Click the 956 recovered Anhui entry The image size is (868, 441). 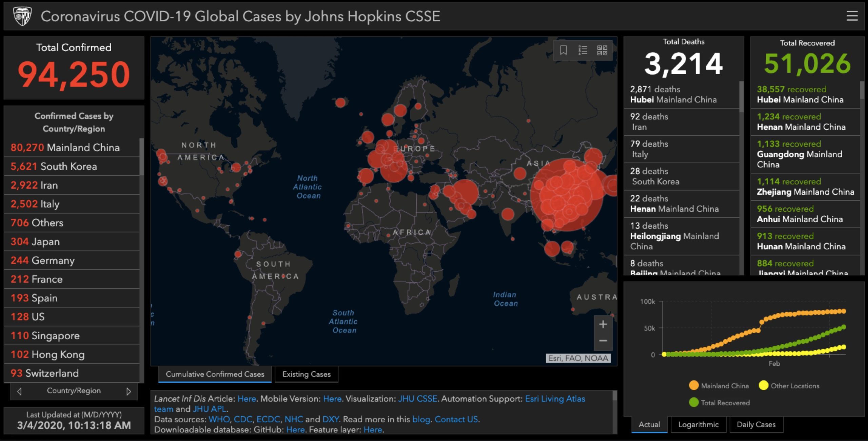[805, 214]
